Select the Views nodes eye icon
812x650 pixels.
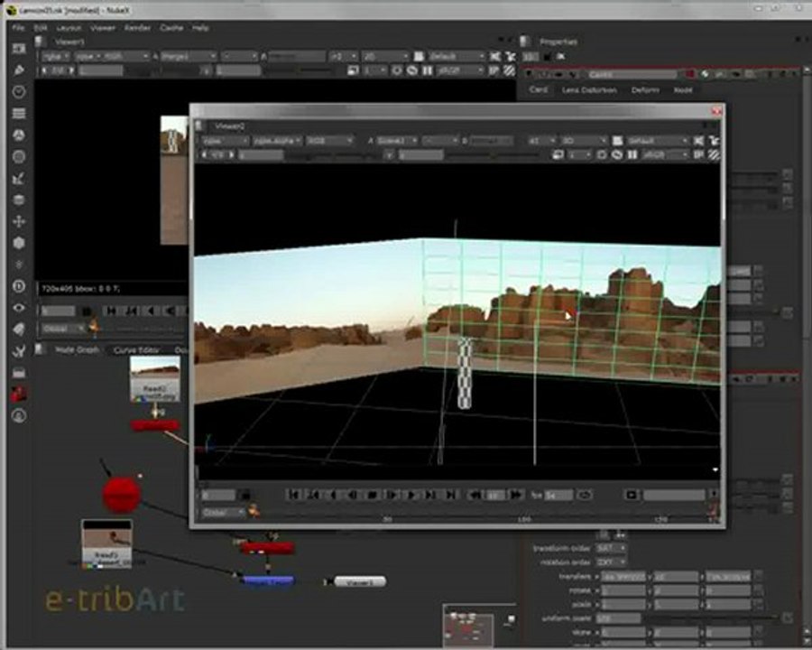[19, 308]
